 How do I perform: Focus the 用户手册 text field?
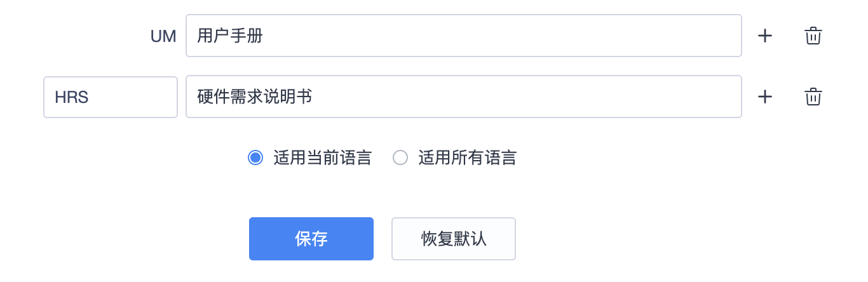(463, 36)
